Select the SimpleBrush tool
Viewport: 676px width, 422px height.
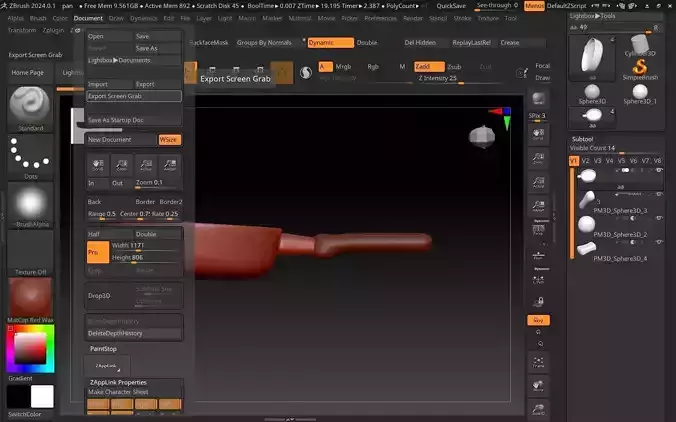click(640, 69)
